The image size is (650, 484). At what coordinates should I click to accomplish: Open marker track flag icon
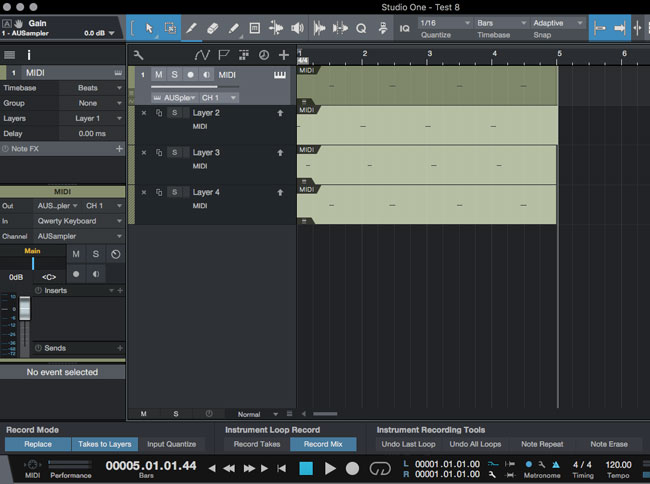click(224, 55)
